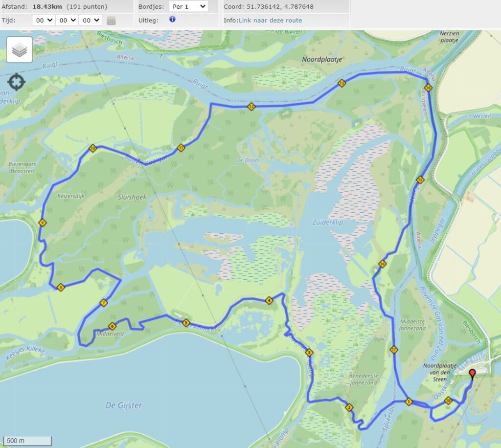Click kilometer marker 17 on the route
Viewport: 501px width, 448px height.
point(393,350)
